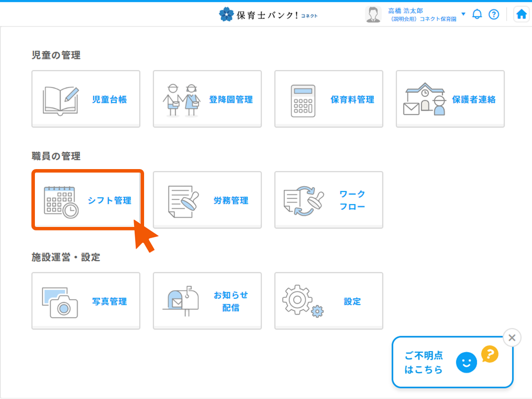Click the 保育士バンク! コネクト logo
This screenshot has height=399, width=532.
(x=268, y=14)
